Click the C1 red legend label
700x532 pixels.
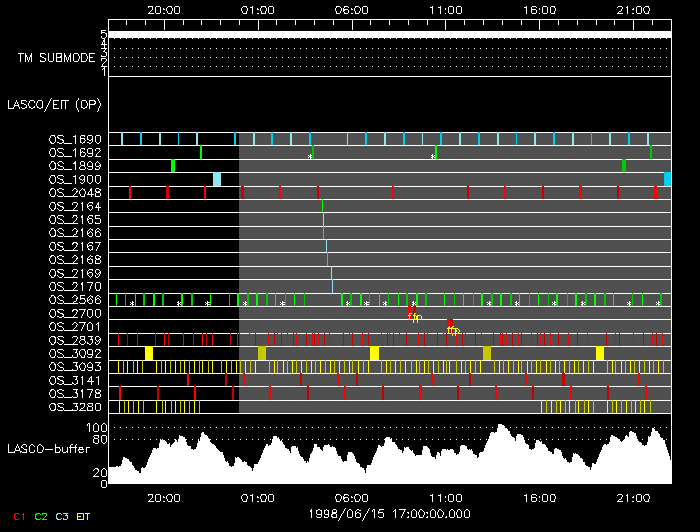[x=19, y=515]
